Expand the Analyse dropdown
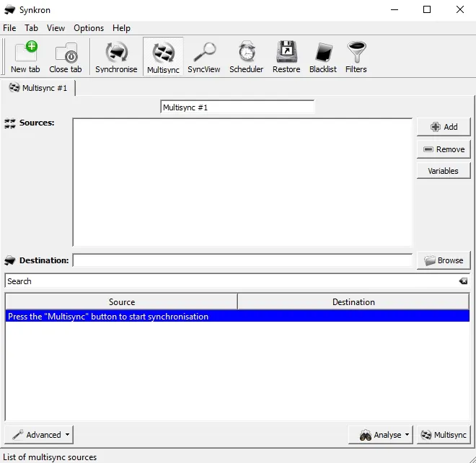 coord(381,435)
